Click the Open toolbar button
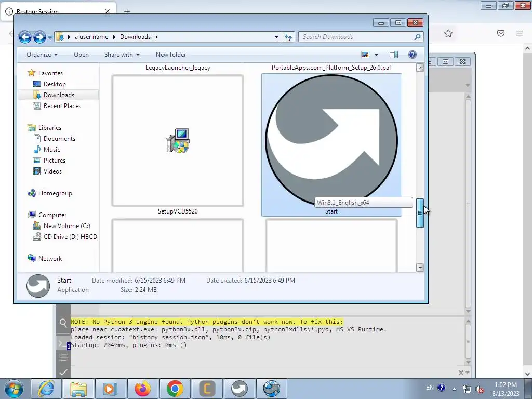 (81, 55)
